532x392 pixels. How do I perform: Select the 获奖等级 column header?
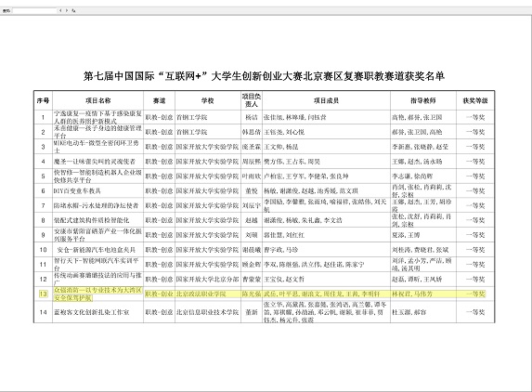pyautogui.click(x=475, y=100)
